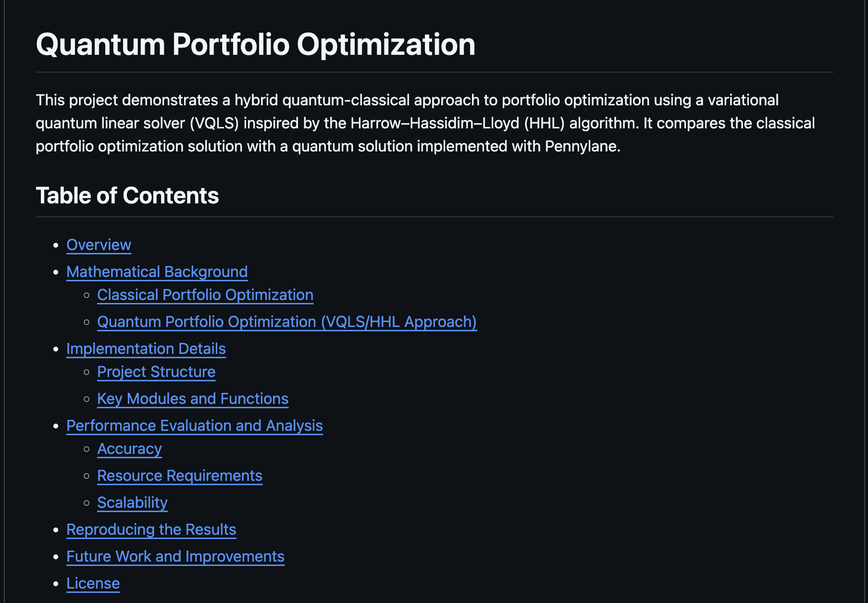Open Implementation Details section link
The width and height of the screenshot is (868, 603).
pyautogui.click(x=146, y=349)
